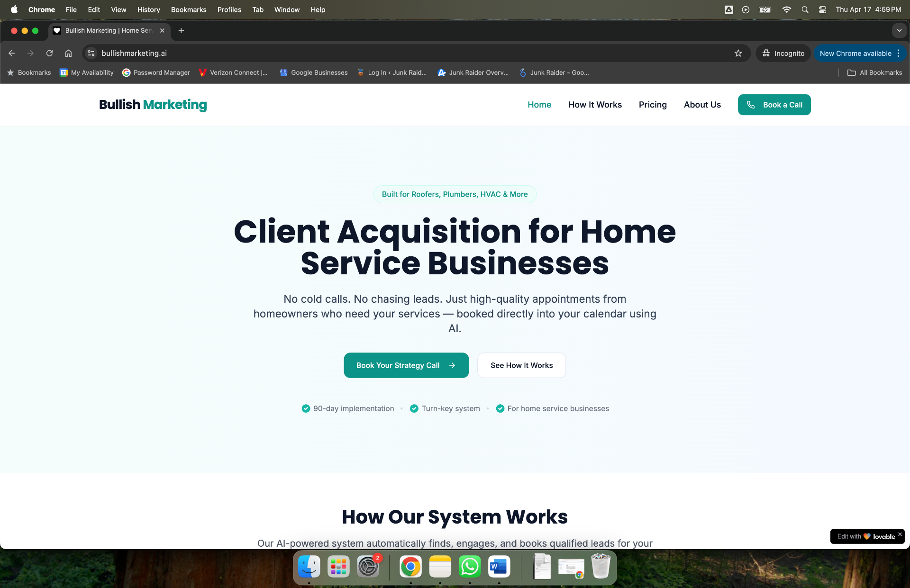Open WhatsApp from the dock

click(x=469, y=566)
